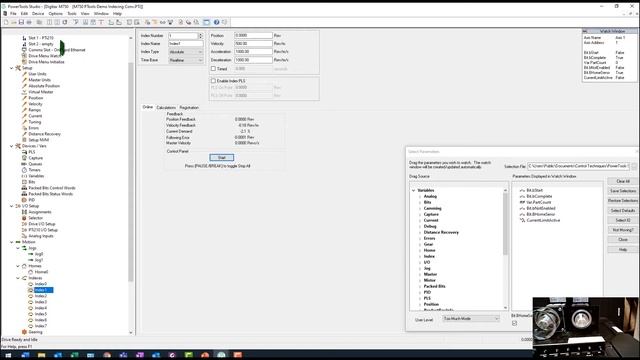Open Assignments under I/O Setup
The height and width of the screenshot is (360, 640).
(40, 212)
